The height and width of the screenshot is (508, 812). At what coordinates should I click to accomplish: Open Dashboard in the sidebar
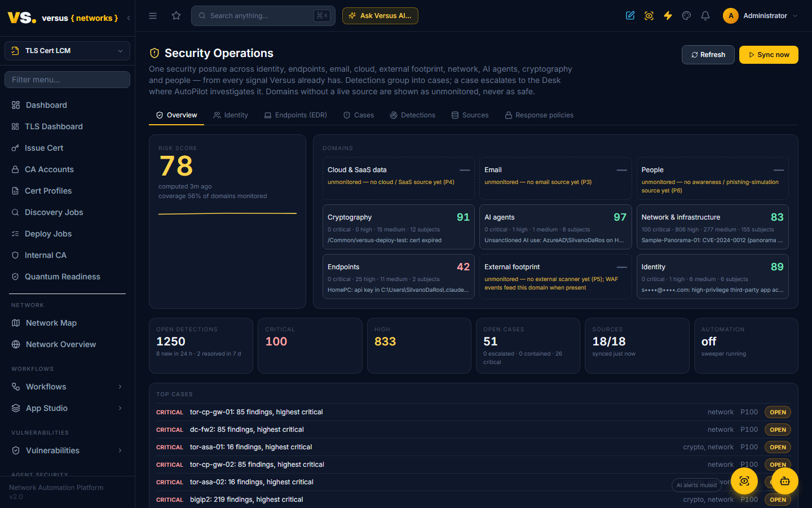coord(67,105)
